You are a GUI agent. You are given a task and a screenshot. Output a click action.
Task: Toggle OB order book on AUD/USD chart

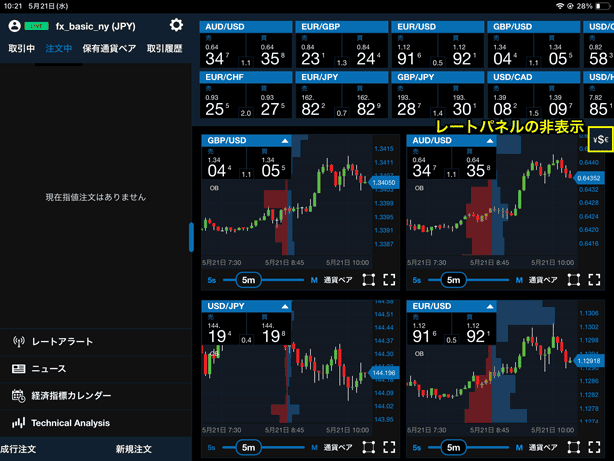[419, 188]
